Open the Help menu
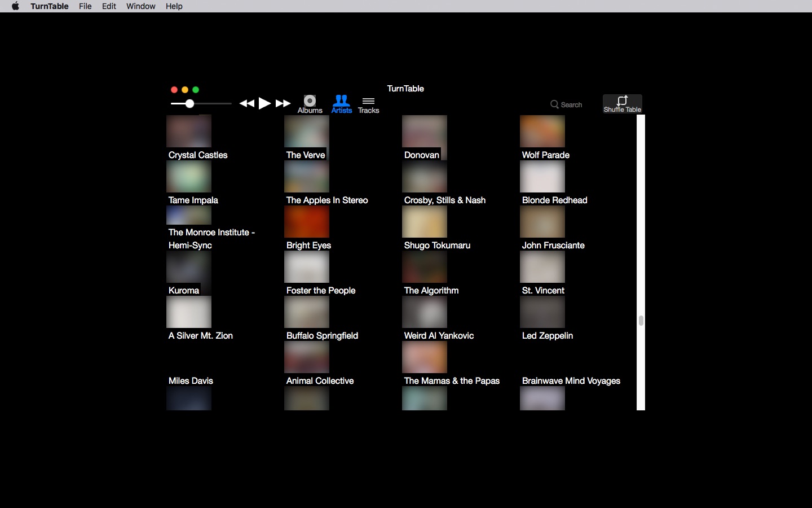This screenshot has height=508, width=812. (174, 6)
